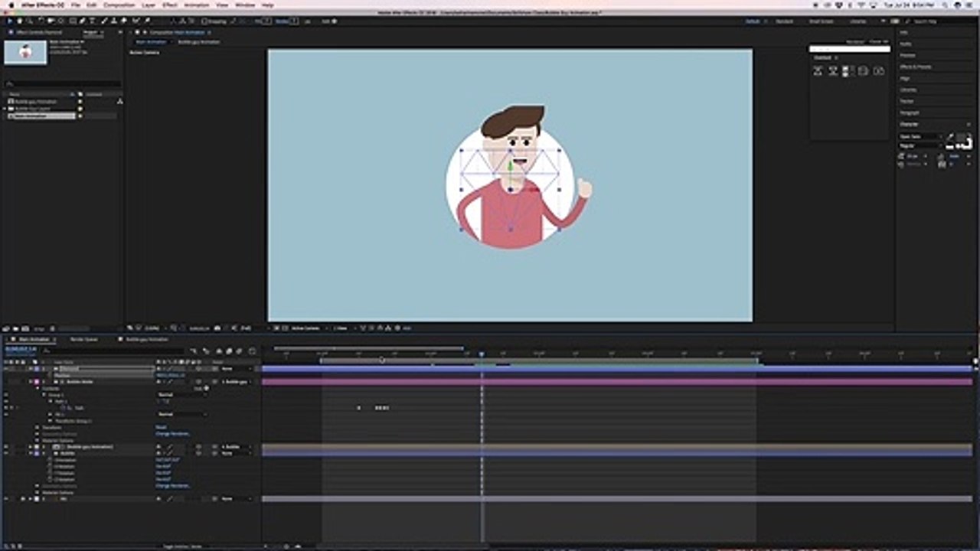Toggle the Snapping checkbox
980x551 pixels.
pos(205,21)
